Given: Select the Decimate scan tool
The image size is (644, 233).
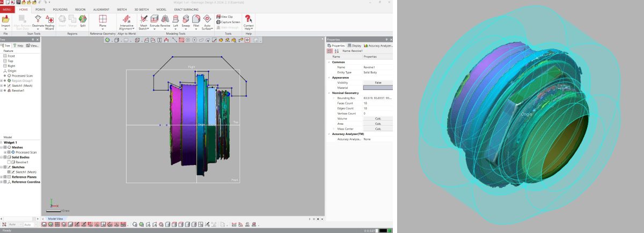Looking at the screenshot, I should click(x=38, y=21).
